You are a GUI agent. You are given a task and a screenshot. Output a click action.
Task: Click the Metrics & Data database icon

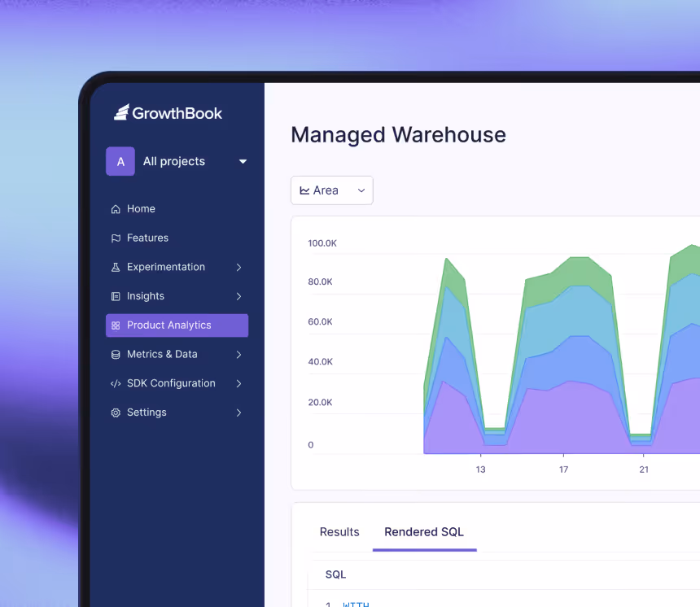point(116,355)
